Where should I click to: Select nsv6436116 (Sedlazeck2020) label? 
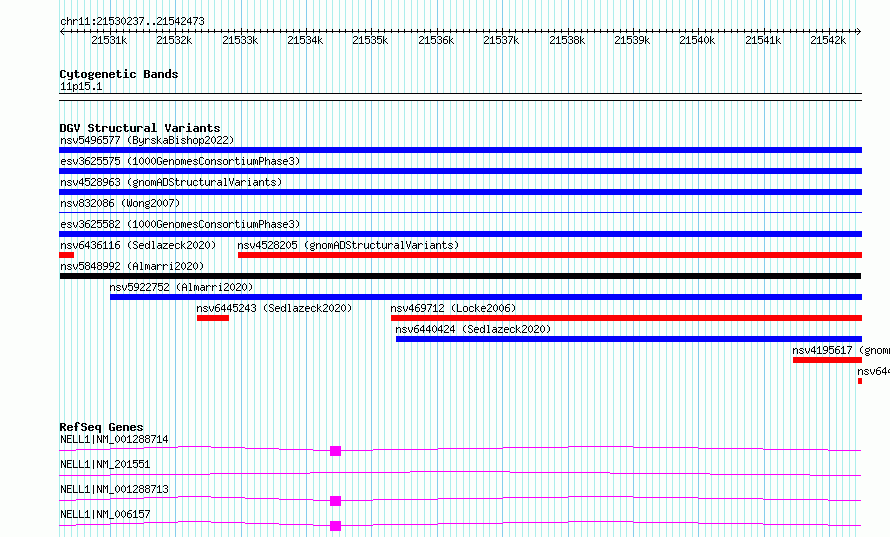(x=138, y=245)
